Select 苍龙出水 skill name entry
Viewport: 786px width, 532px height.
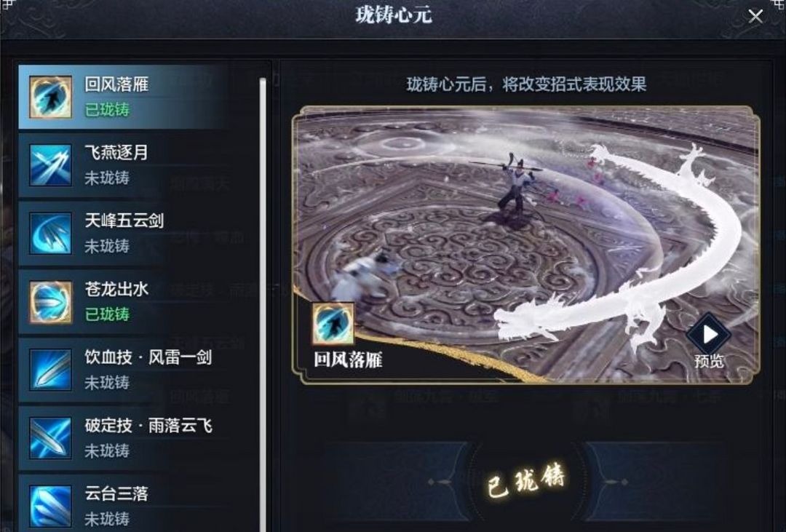[x=116, y=289]
